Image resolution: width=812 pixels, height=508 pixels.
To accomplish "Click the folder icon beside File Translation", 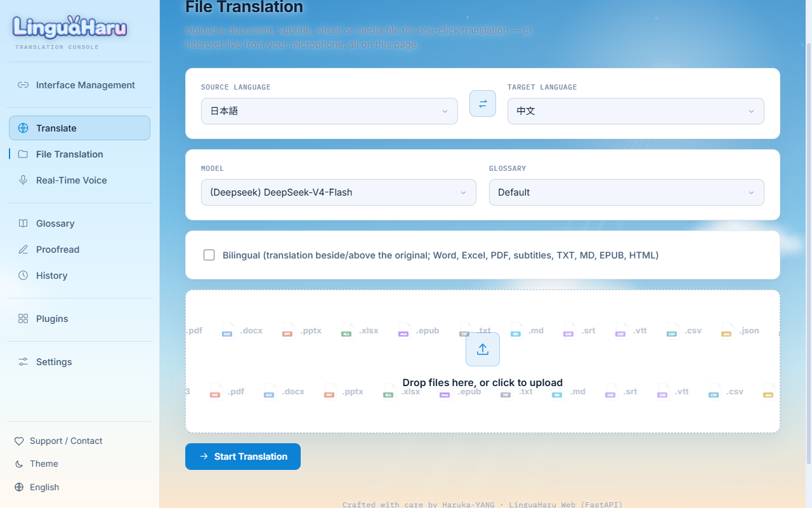I will [x=23, y=154].
